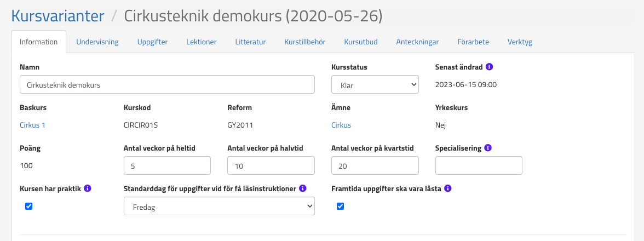The image size is (644, 241).
Task: Click info icon next to Kursen har praktik
Action: coord(88,188)
